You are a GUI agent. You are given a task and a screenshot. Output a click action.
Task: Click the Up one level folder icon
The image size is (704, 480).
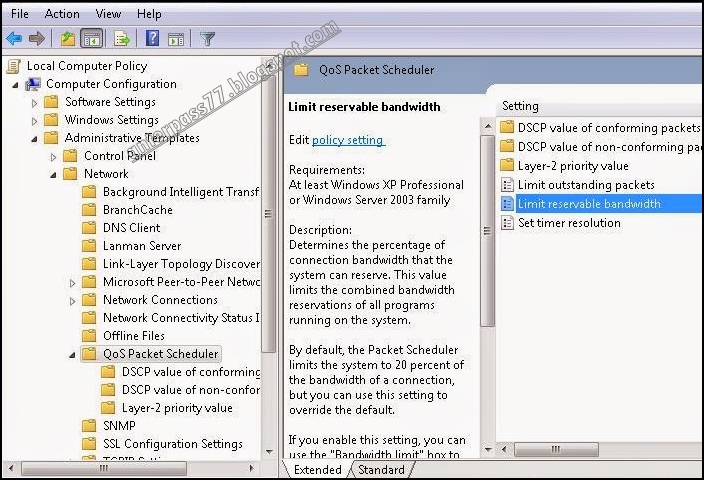[x=68, y=39]
